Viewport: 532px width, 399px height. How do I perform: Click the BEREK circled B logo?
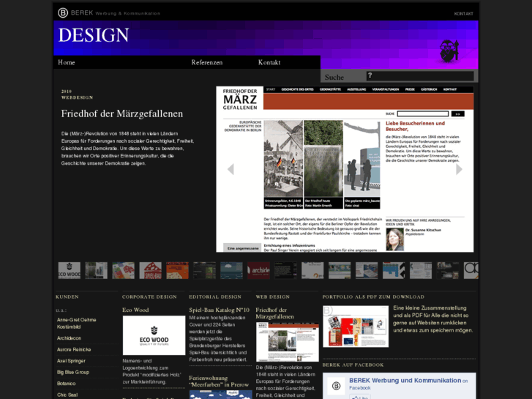(63, 13)
